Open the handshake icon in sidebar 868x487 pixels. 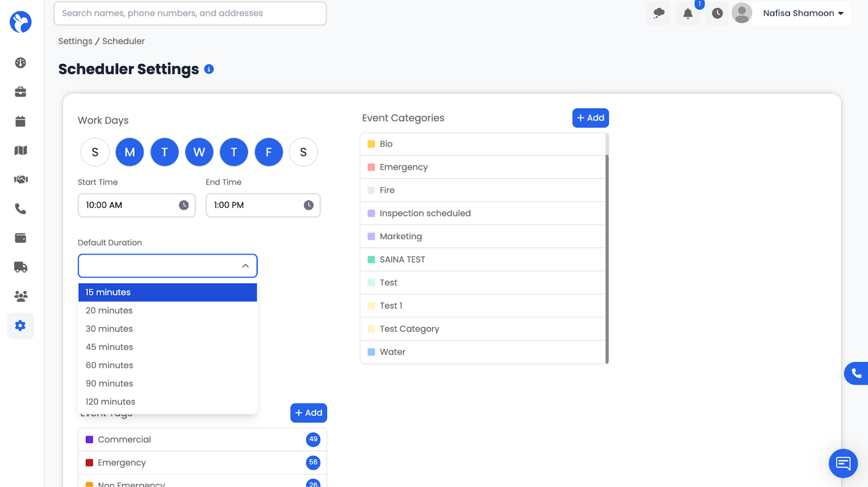tap(21, 179)
